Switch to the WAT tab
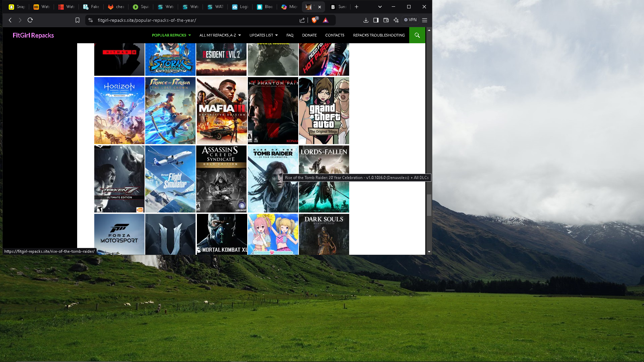This screenshot has width=644, height=362. click(x=215, y=7)
